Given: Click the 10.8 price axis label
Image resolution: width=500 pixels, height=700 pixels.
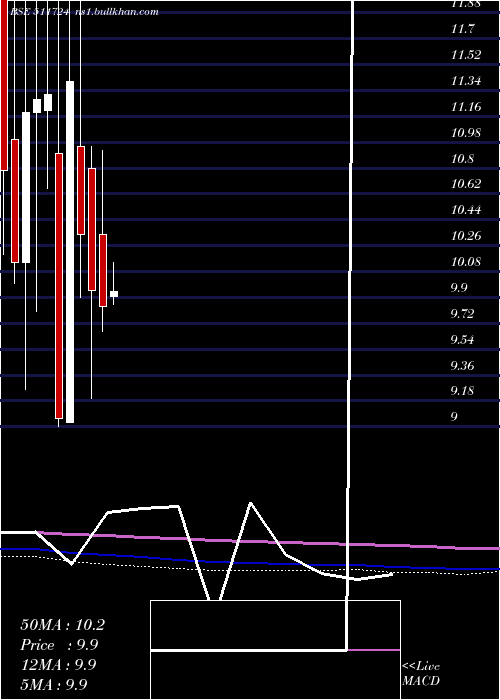Looking at the screenshot, I should pos(463,159).
